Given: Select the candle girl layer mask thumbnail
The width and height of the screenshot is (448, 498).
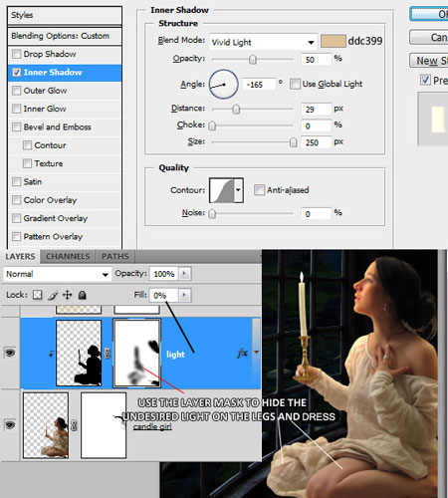Looking at the screenshot, I should pyautogui.click(x=104, y=425).
